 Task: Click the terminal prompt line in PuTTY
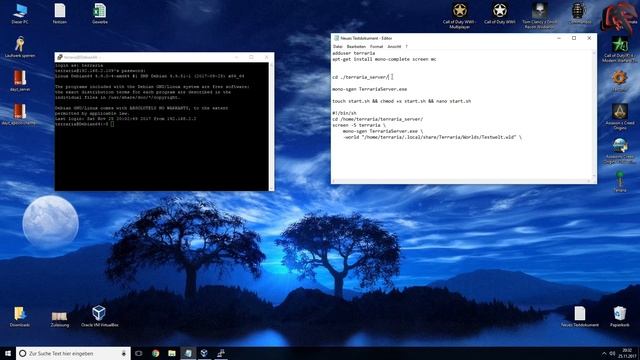tap(84, 124)
